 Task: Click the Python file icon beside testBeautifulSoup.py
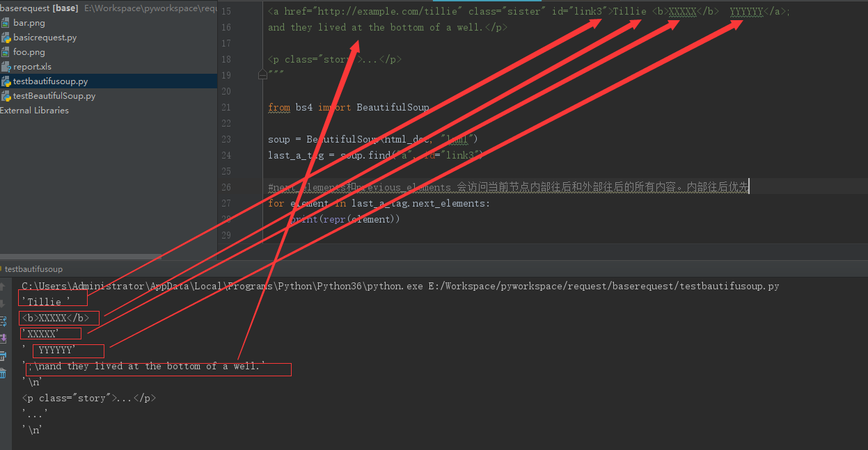[x=6, y=95]
